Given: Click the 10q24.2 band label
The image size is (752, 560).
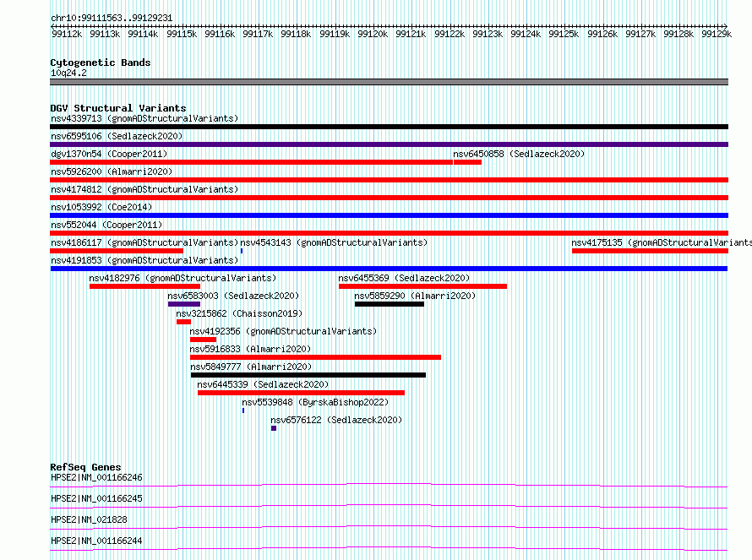Looking at the screenshot, I should (68, 73).
